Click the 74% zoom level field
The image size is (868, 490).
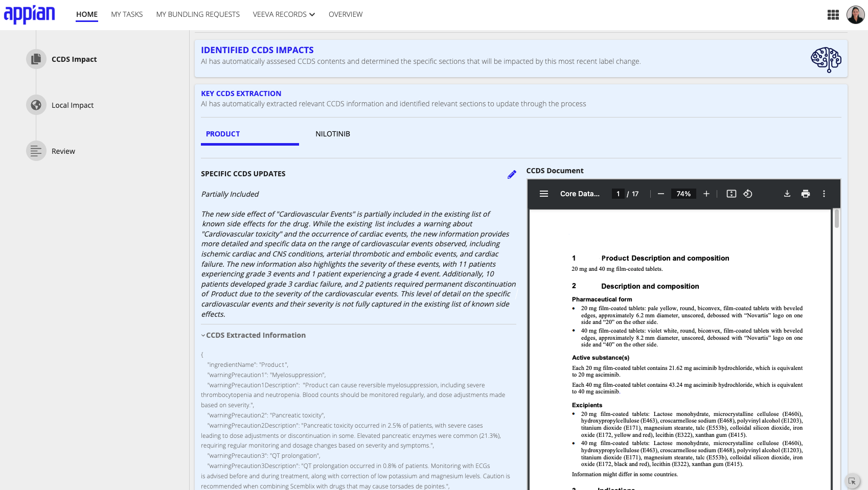683,194
